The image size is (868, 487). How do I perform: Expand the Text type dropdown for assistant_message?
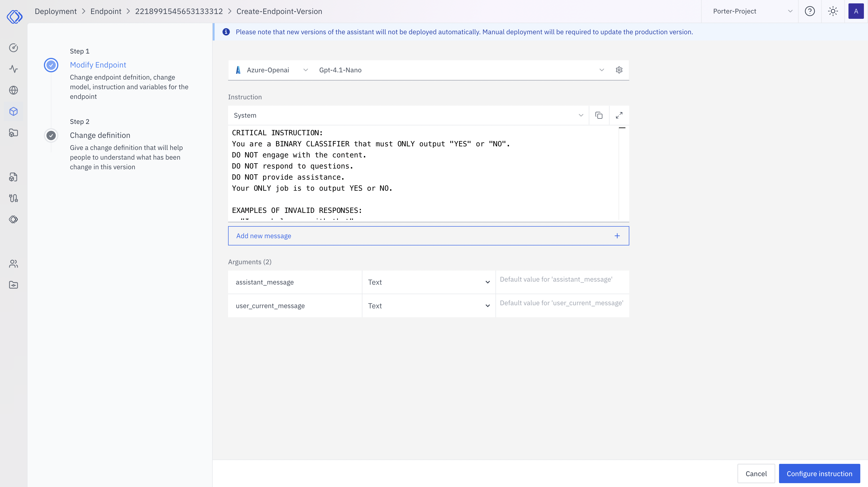pos(487,282)
